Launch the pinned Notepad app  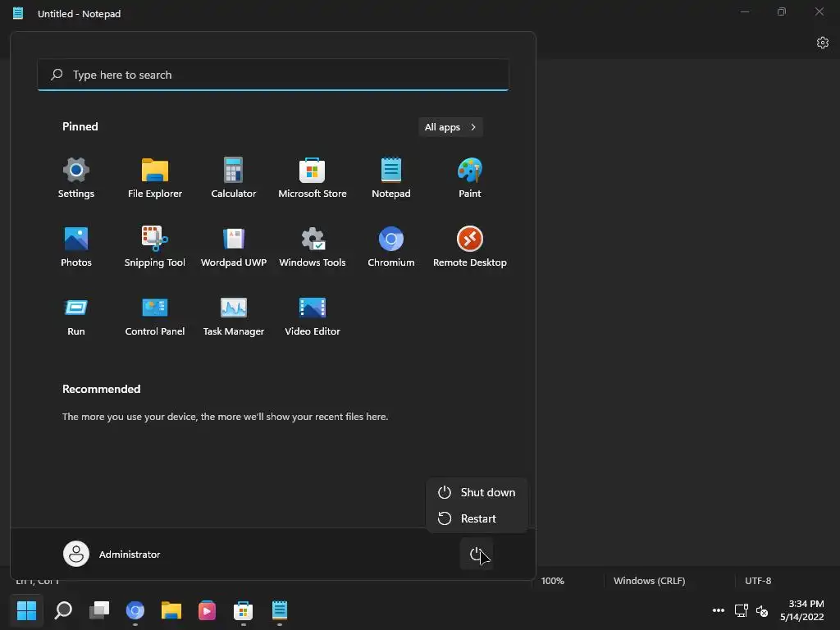click(391, 178)
